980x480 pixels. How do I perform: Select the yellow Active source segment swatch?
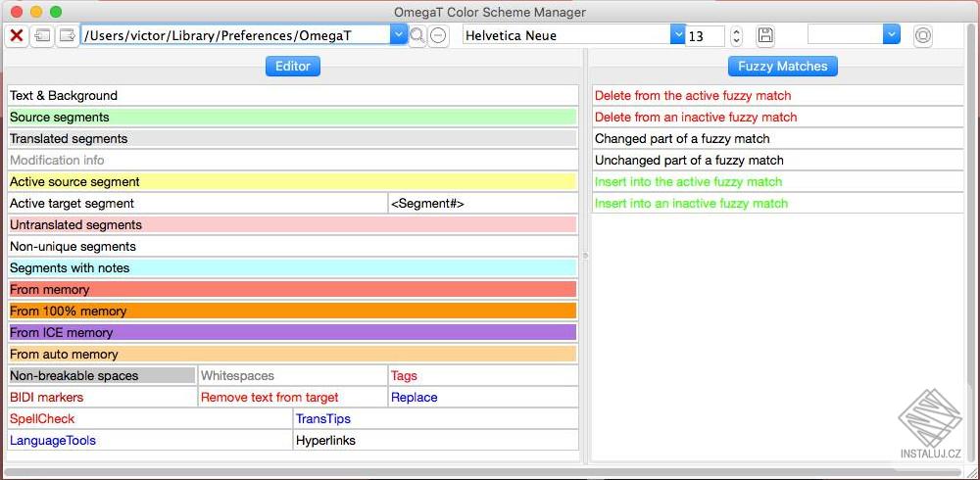pyautogui.click(x=292, y=182)
